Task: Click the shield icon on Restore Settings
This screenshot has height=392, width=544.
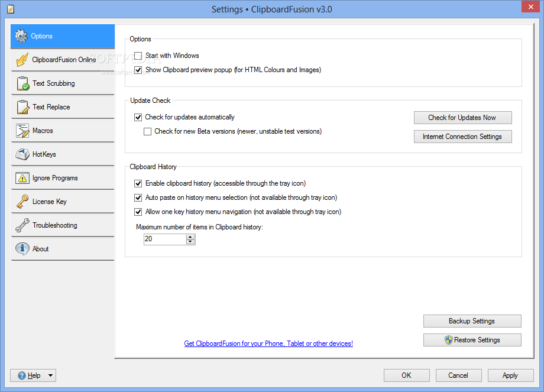Action: click(x=449, y=340)
